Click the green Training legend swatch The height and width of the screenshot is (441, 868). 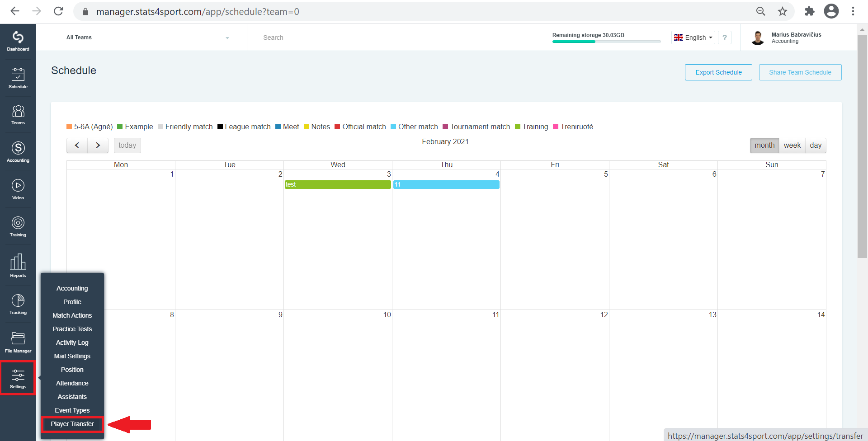pyautogui.click(x=518, y=127)
